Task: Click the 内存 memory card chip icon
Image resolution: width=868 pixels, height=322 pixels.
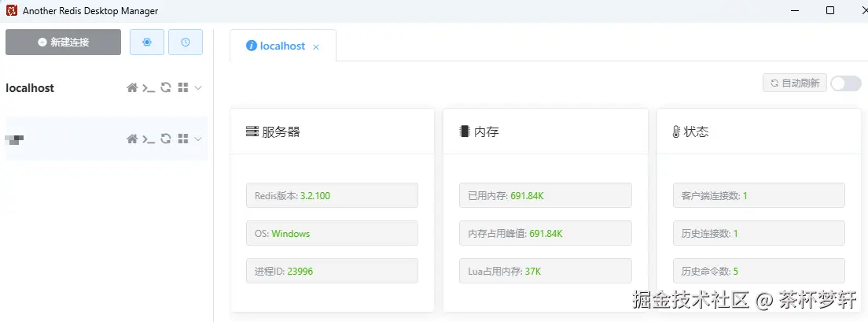Action: pos(465,131)
